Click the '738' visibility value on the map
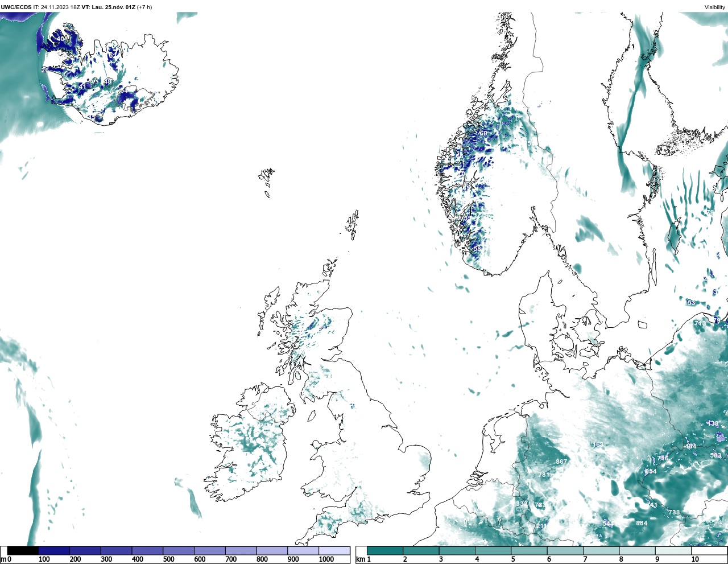The width and height of the screenshot is (728, 564). 674,512
